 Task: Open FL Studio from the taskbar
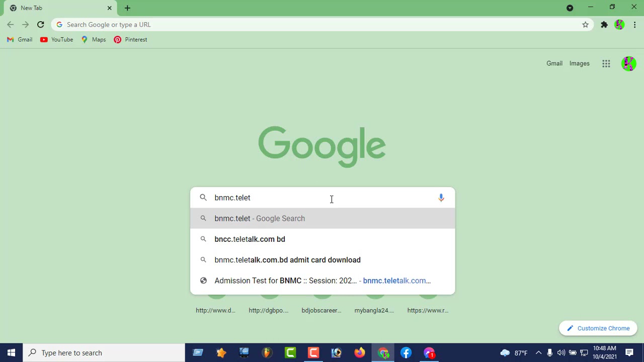267,353
